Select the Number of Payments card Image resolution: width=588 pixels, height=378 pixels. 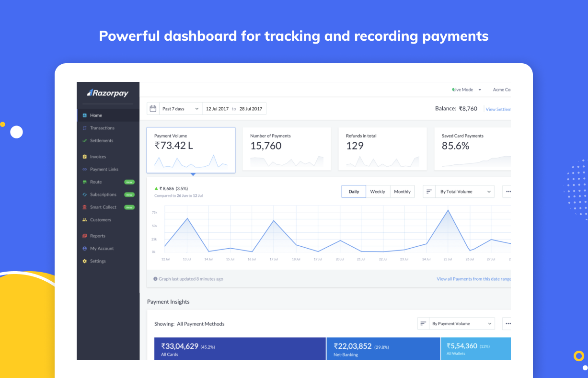(x=287, y=149)
